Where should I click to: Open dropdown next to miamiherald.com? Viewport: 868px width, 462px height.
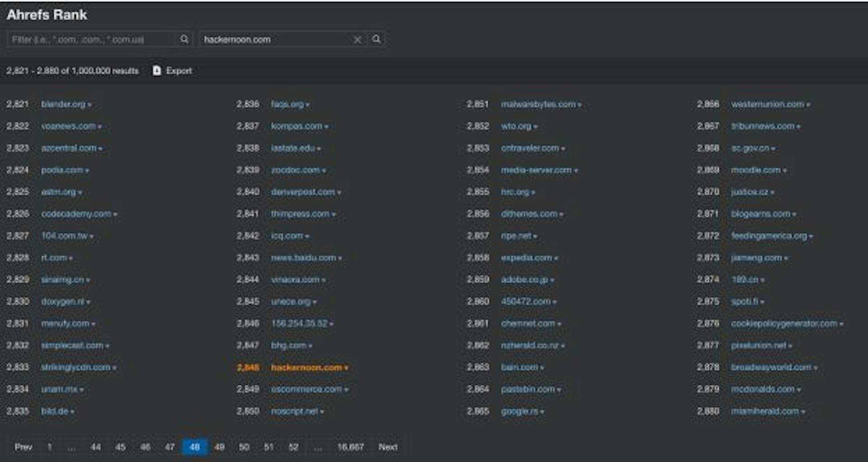[803, 412]
